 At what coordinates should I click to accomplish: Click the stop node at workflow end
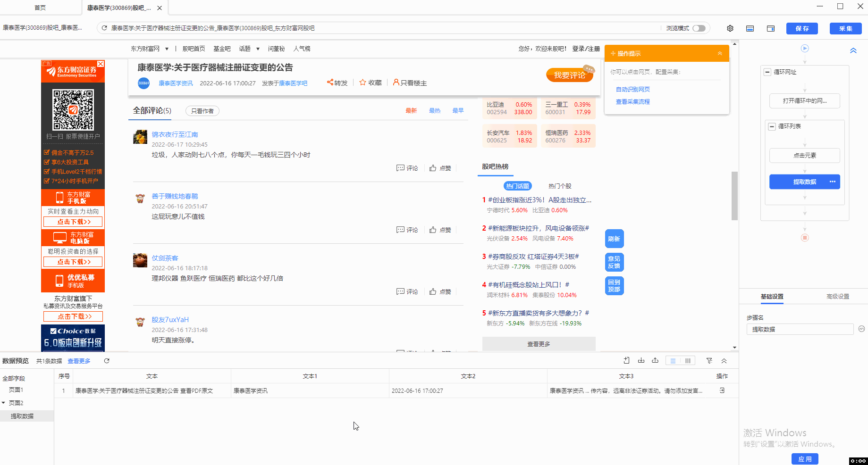(x=805, y=238)
